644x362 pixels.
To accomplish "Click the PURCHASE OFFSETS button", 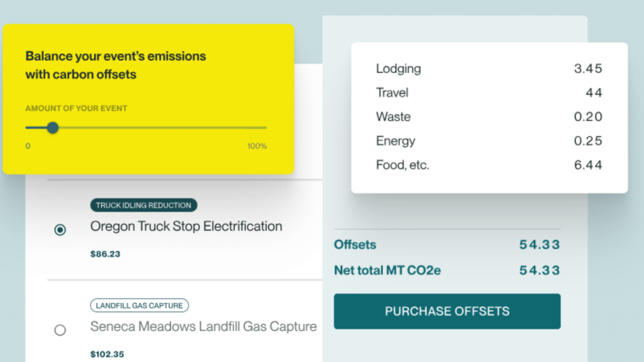I will pyautogui.click(x=447, y=311).
